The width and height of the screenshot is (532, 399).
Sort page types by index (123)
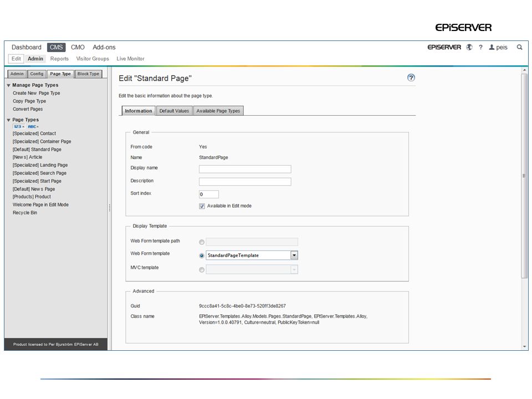point(19,126)
